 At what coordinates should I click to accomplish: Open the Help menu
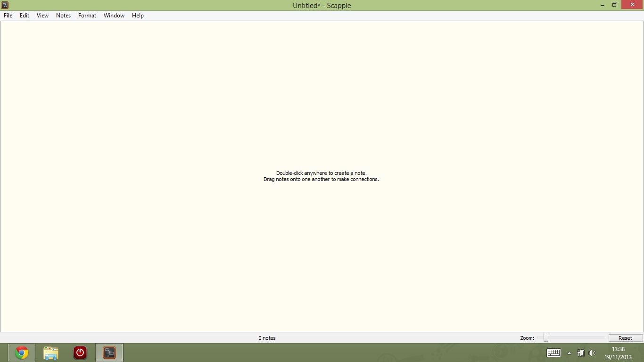138,16
